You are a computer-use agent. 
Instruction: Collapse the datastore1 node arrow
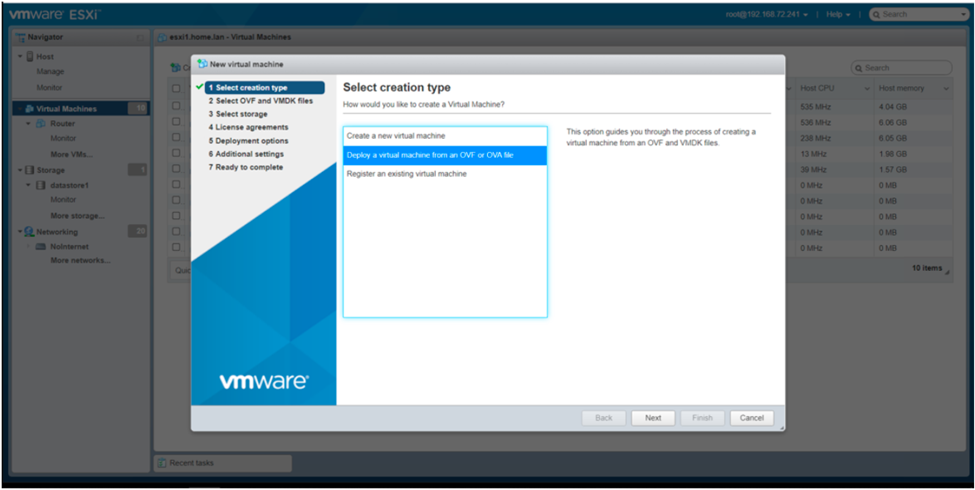pyautogui.click(x=29, y=185)
